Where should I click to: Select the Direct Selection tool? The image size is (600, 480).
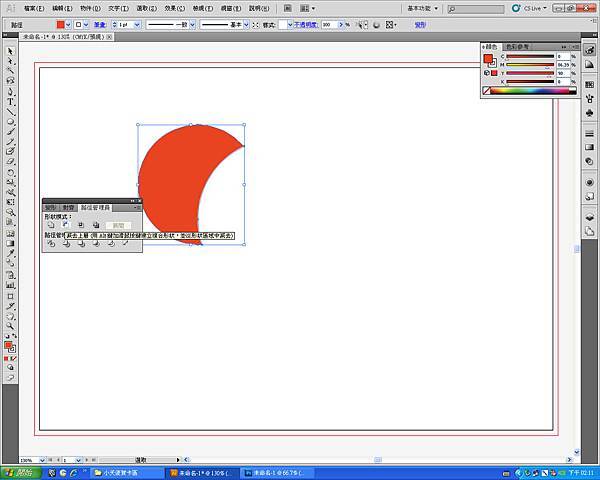10,61
